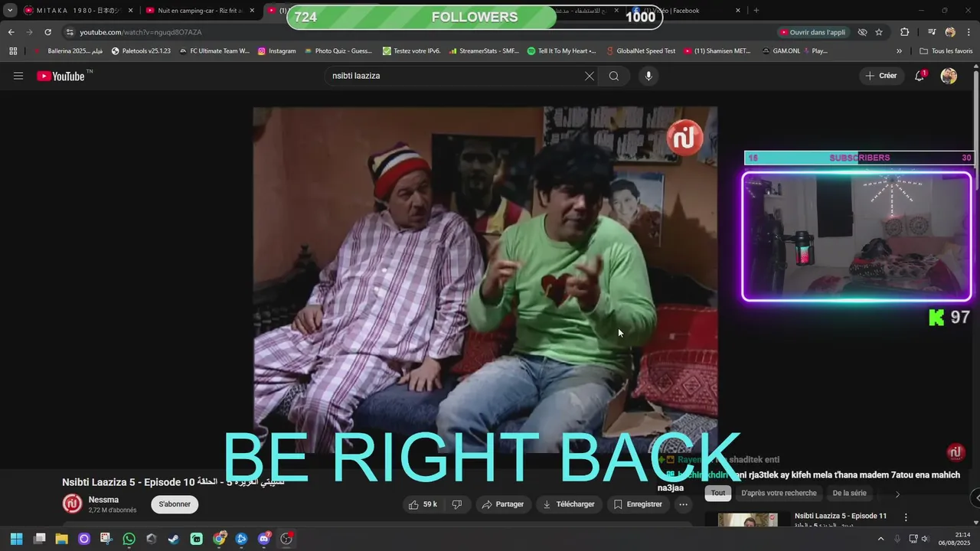Image resolution: width=980 pixels, height=551 pixels.
Task: Open Episode 11 three-dot options menu
Action: point(906,518)
